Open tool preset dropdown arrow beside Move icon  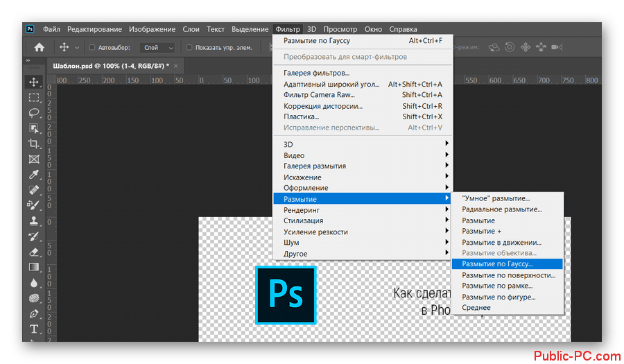pos(77,48)
